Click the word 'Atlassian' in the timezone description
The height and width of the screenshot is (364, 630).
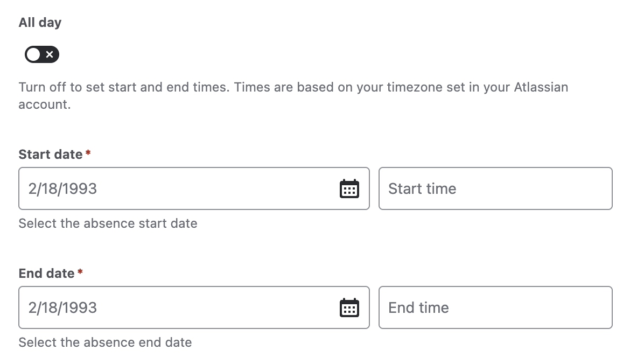[x=541, y=87]
